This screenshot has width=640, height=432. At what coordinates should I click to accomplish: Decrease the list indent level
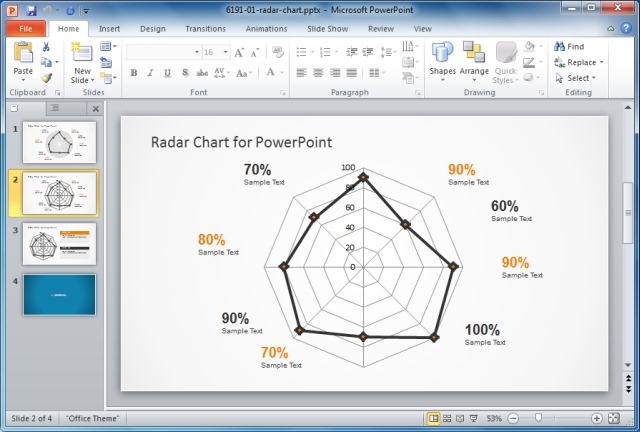point(351,52)
